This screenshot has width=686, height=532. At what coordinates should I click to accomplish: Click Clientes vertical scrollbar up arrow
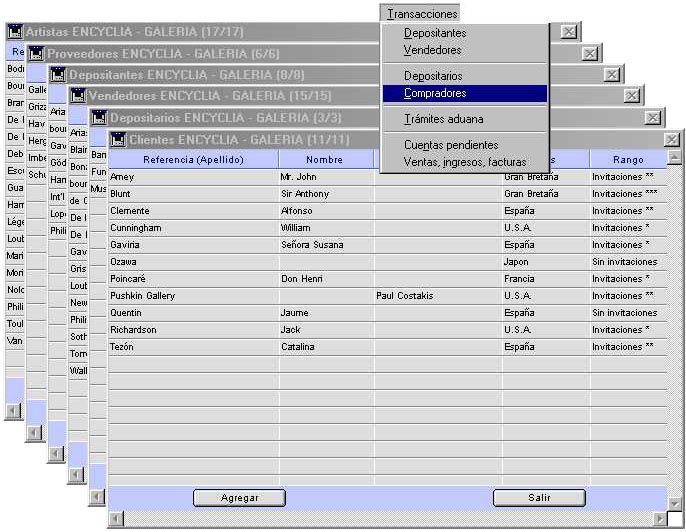point(675,157)
